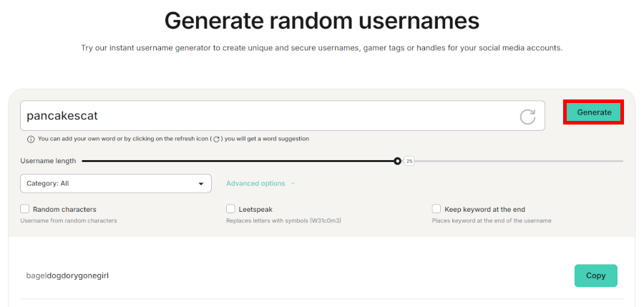
Task: Check Keep keyword at the end
Action: click(436, 209)
